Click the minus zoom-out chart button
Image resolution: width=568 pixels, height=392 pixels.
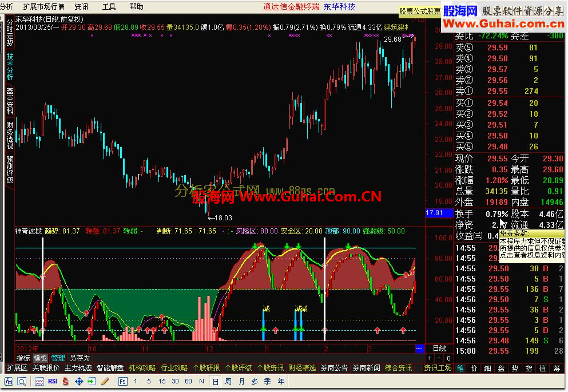(439, 358)
